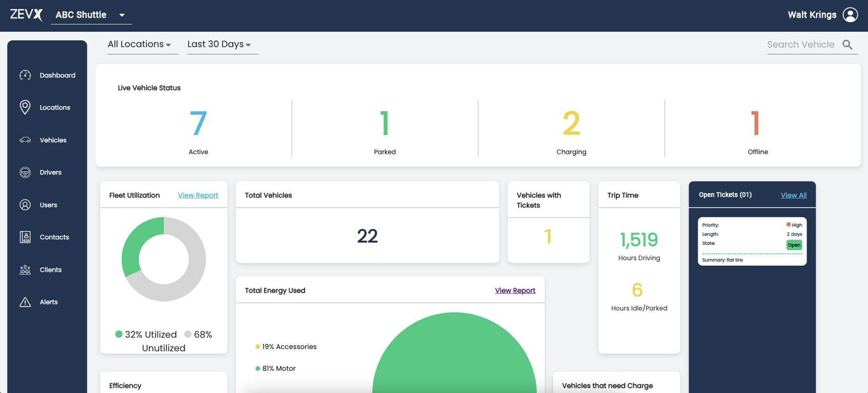The height and width of the screenshot is (393, 868).
Task: Click the Efficiency card title
Action: click(x=125, y=386)
